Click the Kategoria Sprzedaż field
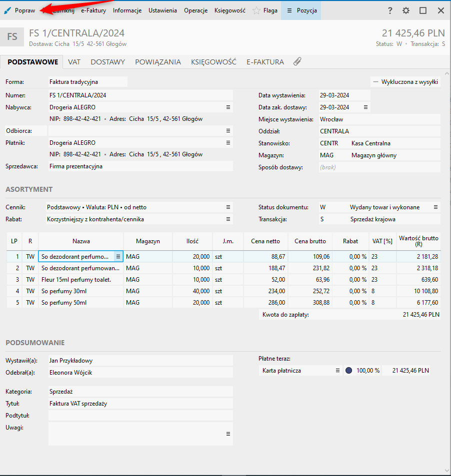 coord(140,392)
